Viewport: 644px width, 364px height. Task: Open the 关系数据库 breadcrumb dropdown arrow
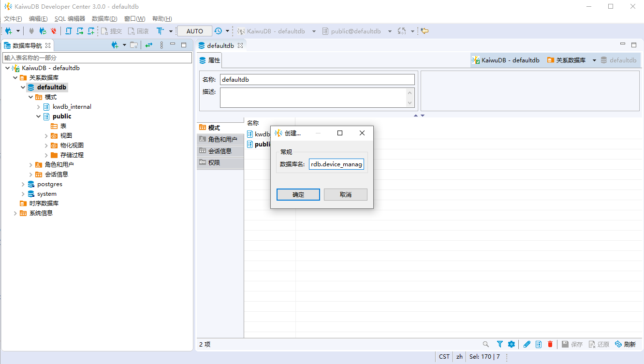594,60
